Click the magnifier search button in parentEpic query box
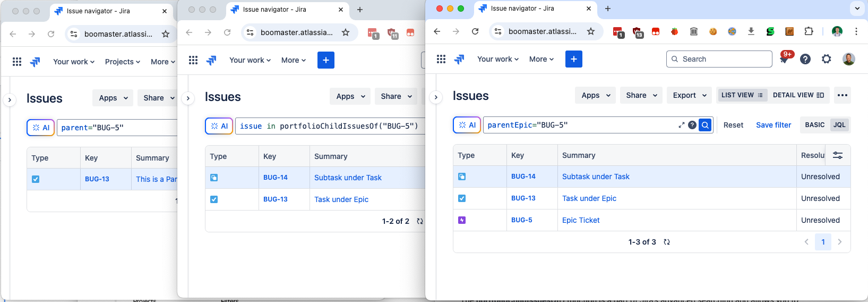Screen dimensions: 868x302 pos(705,125)
